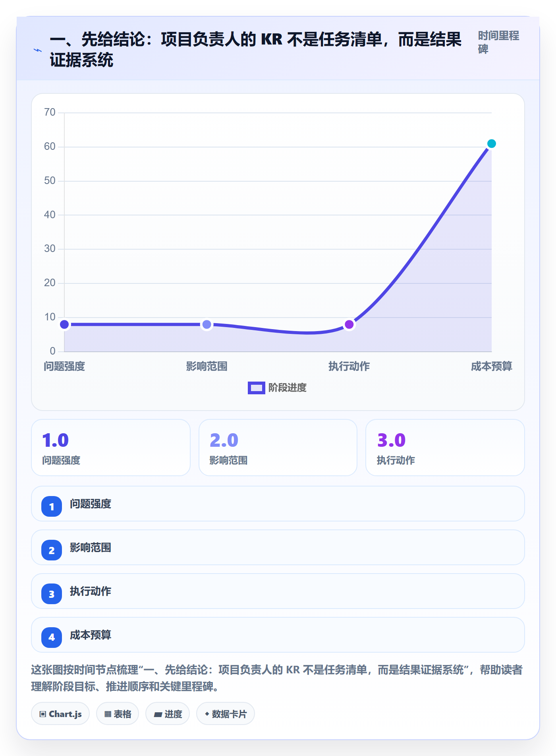The image size is (556, 756).
Task: Click the 执行动作 text in list row 3
Action: (x=91, y=591)
